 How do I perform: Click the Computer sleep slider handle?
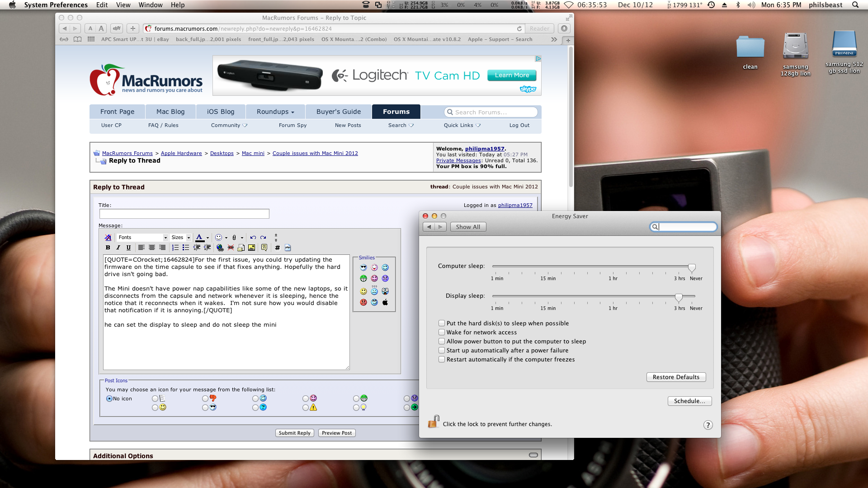click(x=691, y=267)
